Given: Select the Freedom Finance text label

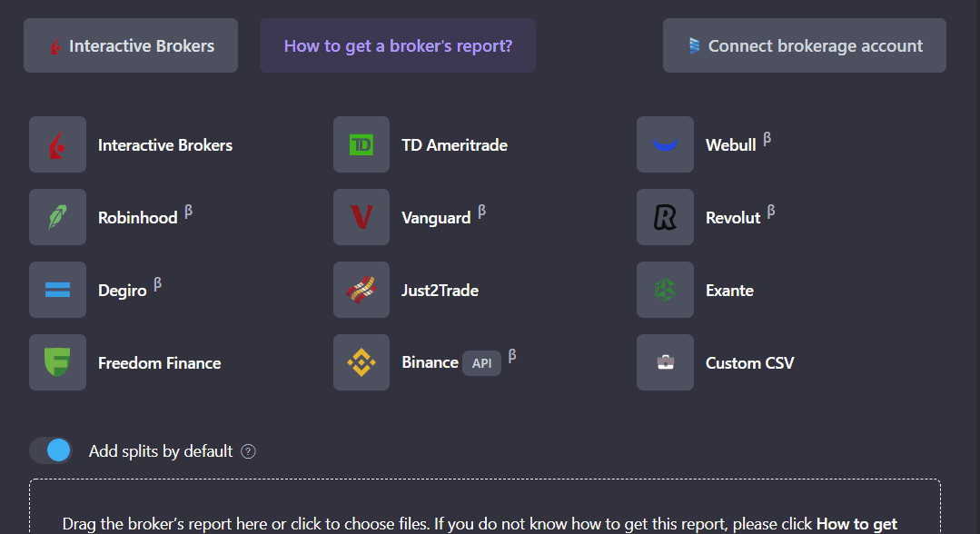Looking at the screenshot, I should [160, 362].
